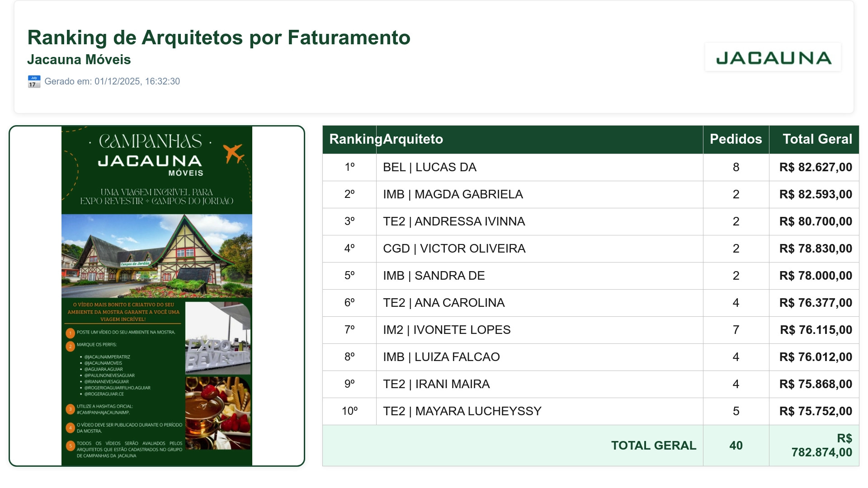
Task: Click the Campos do Jordão building photo
Action: (x=157, y=256)
